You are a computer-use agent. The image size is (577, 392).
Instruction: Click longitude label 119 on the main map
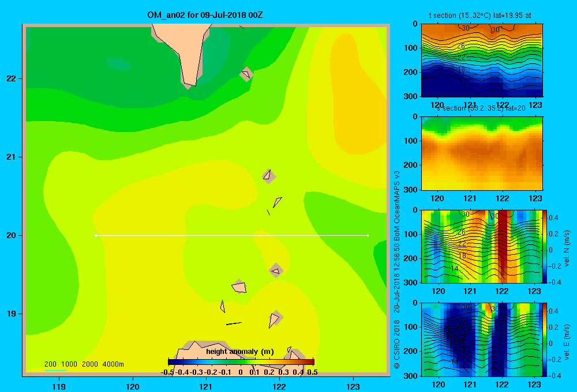pyautogui.click(x=59, y=386)
